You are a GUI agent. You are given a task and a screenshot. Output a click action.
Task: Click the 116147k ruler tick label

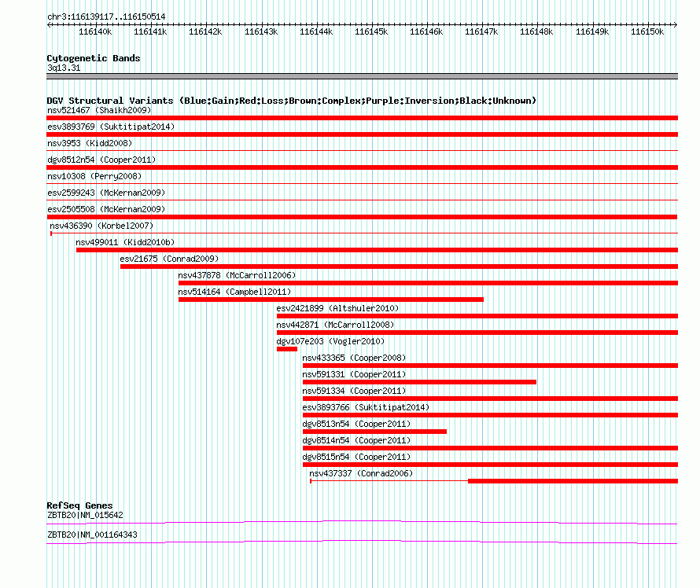pyautogui.click(x=481, y=31)
